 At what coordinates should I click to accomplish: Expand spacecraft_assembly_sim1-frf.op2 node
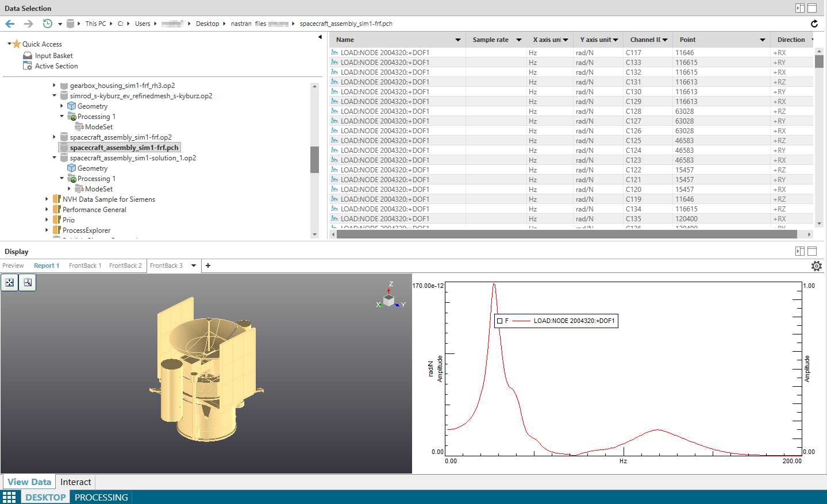54,137
